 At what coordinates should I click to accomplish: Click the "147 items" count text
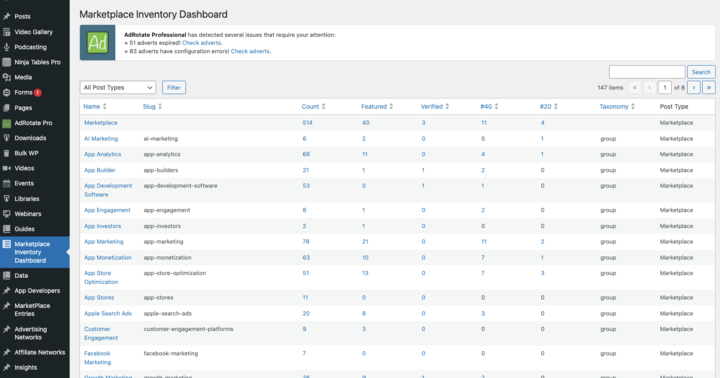[610, 87]
